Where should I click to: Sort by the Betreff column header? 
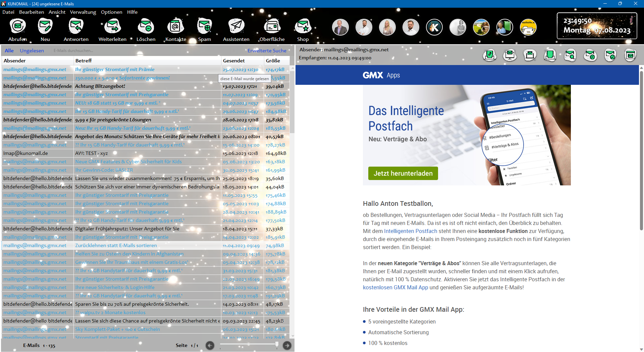pos(147,61)
